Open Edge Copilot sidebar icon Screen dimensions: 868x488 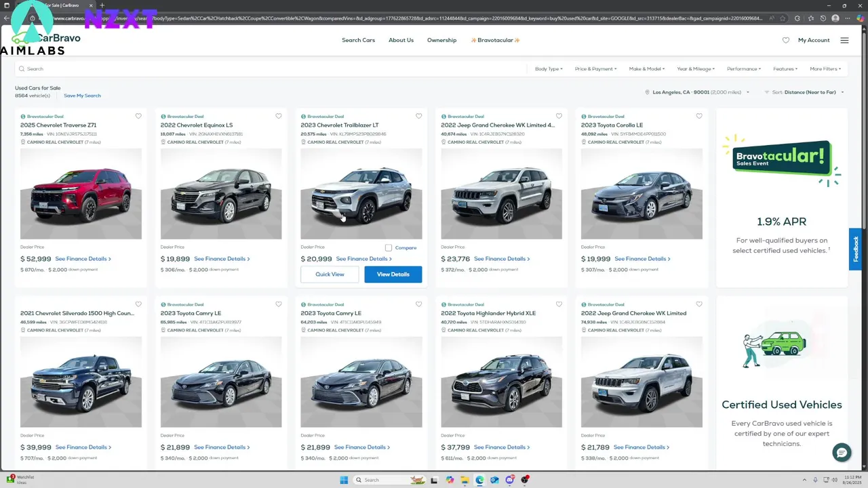(861, 18)
